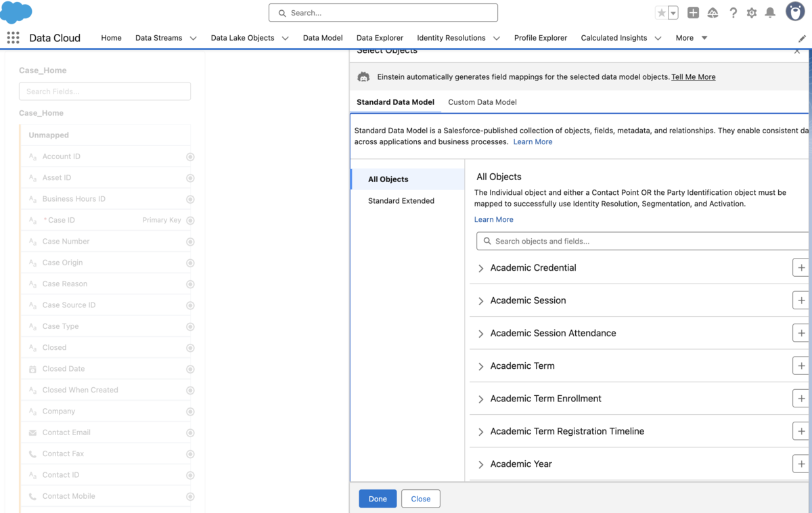
Task: Add the Academic Session Attendance object
Action: pos(801,333)
